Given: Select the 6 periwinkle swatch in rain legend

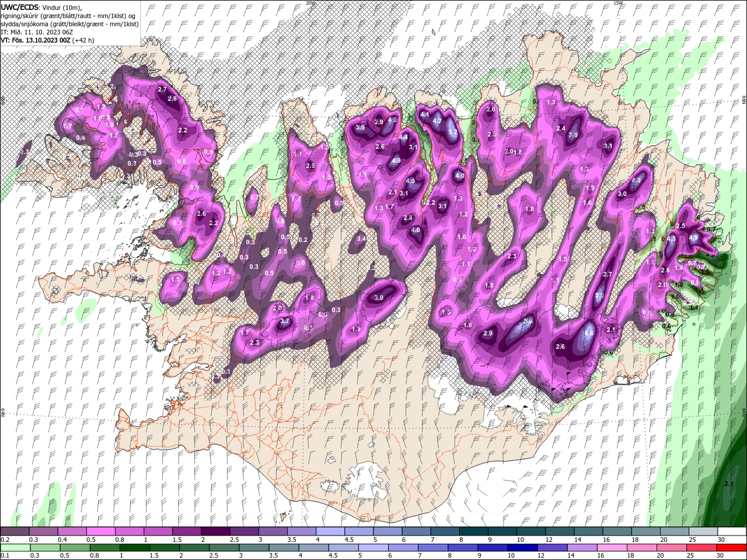Looking at the screenshot, I should [403, 547].
